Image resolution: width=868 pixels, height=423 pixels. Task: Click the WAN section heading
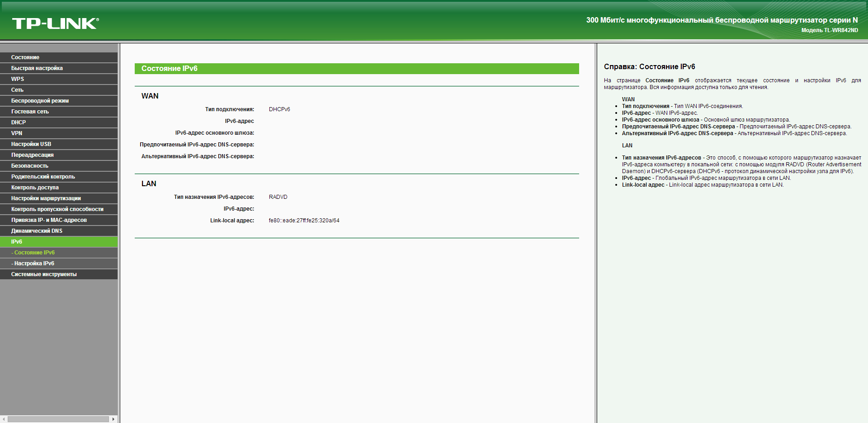(150, 96)
